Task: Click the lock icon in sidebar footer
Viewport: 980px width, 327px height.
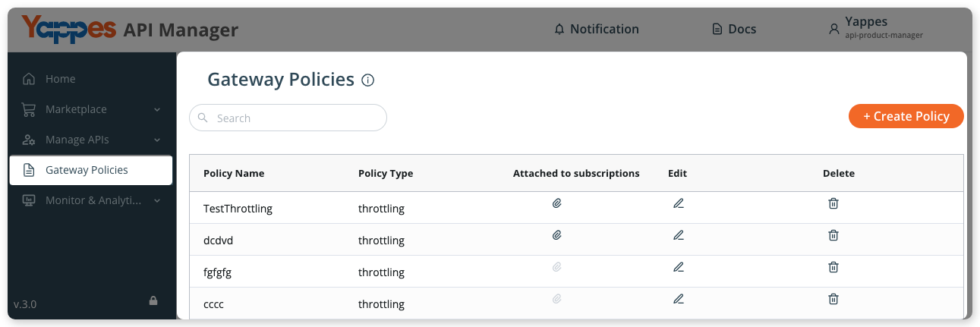Action: [153, 301]
